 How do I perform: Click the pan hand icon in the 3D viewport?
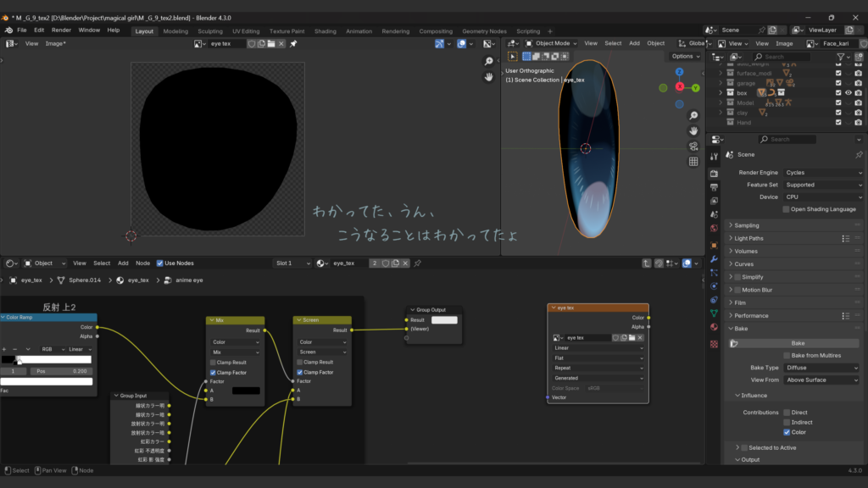(693, 130)
